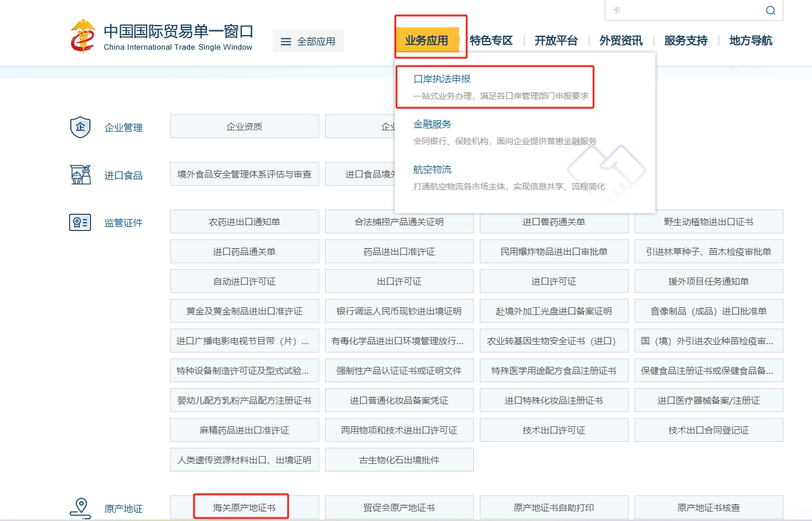Open the 全部应用 hamburger menu

click(308, 41)
